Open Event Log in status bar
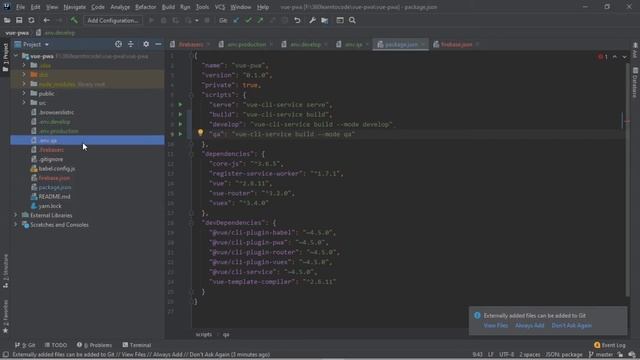The width and height of the screenshot is (640, 360). click(610, 345)
